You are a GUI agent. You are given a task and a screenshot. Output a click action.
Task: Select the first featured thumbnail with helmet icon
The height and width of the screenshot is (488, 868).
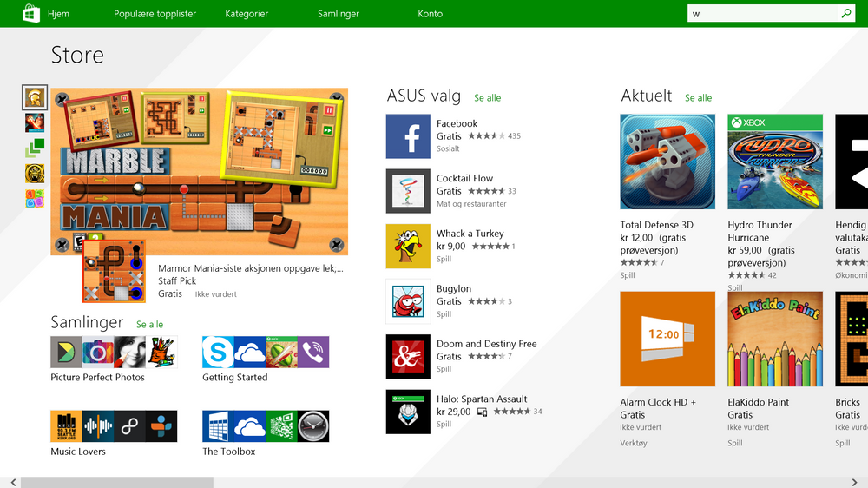point(35,97)
